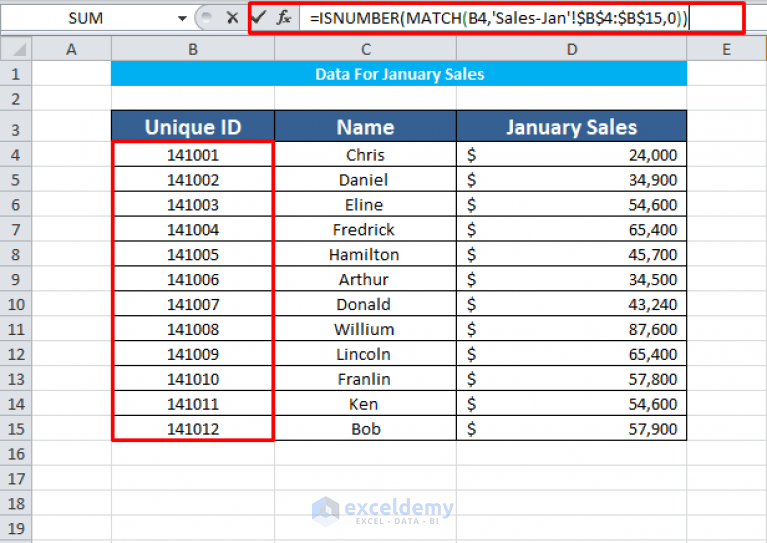The image size is (767, 543).
Task: Click the name cell 'Eline'
Action: coord(365,204)
